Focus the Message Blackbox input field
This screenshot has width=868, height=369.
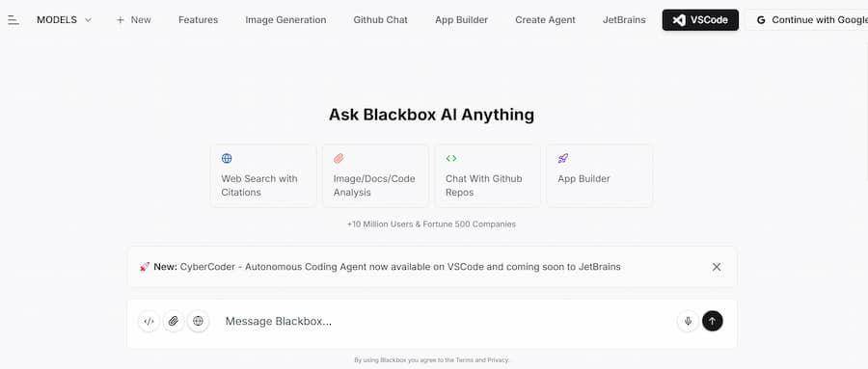click(443, 322)
